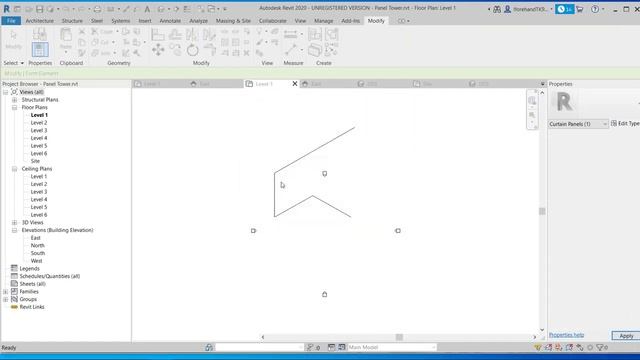The width and height of the screenshot is (640, 360).
Task: Toggle Drag Elements on Selection icon
Action: point(580,347)
